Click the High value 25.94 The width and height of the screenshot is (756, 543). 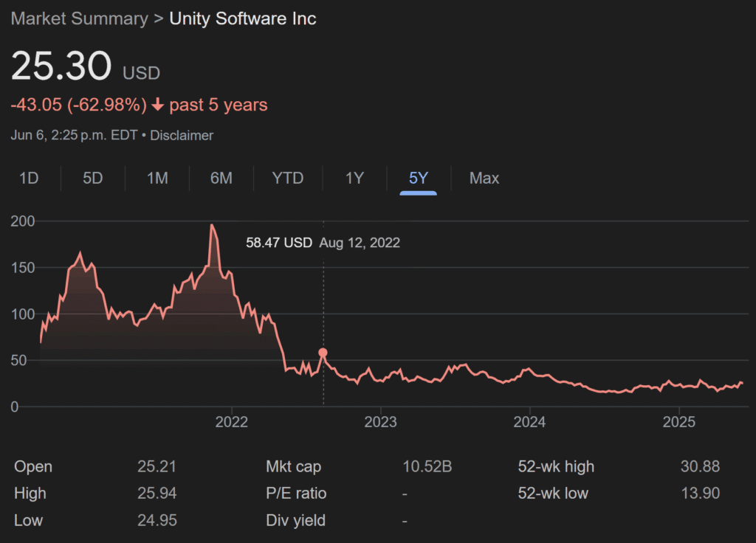[x=157, y=494]
